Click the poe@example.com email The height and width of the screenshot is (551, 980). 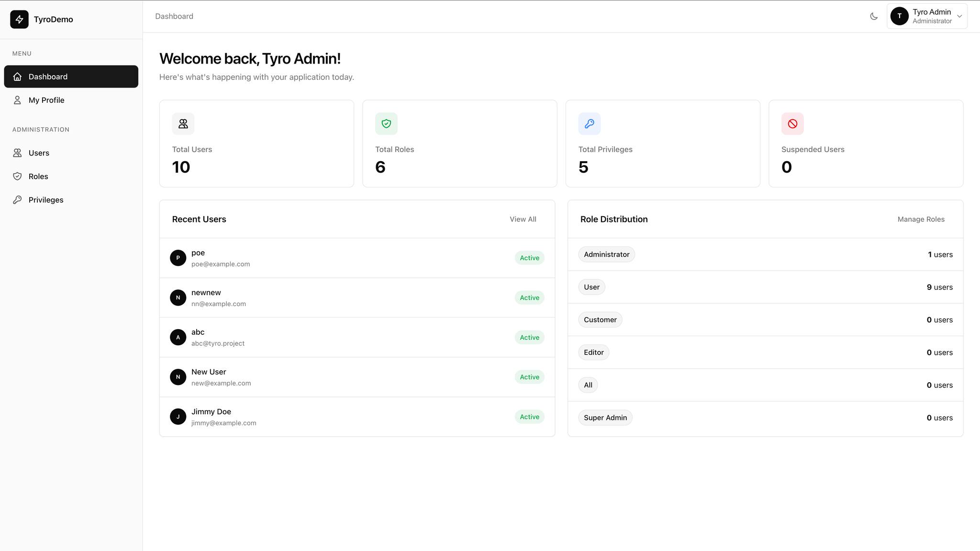pyautogui.click(x=221, y=264)
